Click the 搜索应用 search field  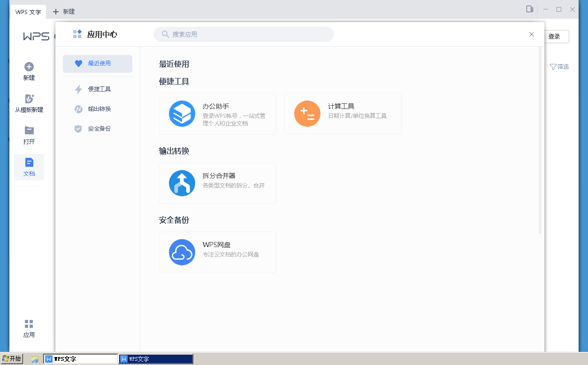click(x=244, y=34)
